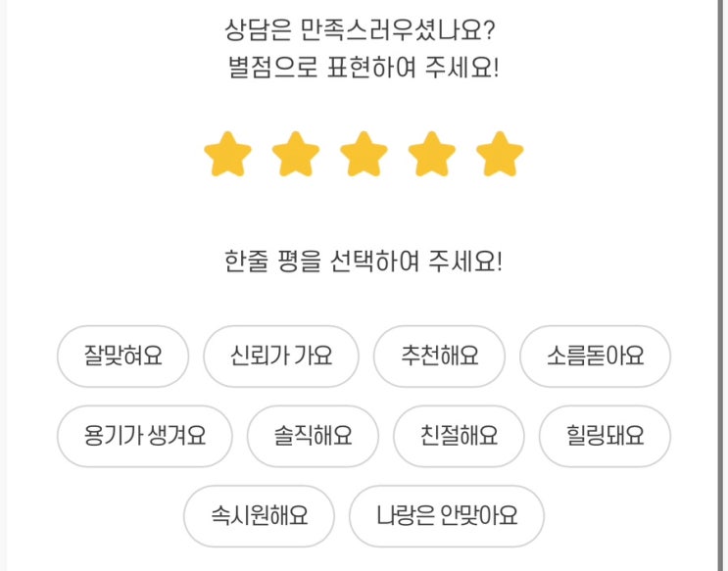Pick the 속시원해요 review chip

[259, 516]
